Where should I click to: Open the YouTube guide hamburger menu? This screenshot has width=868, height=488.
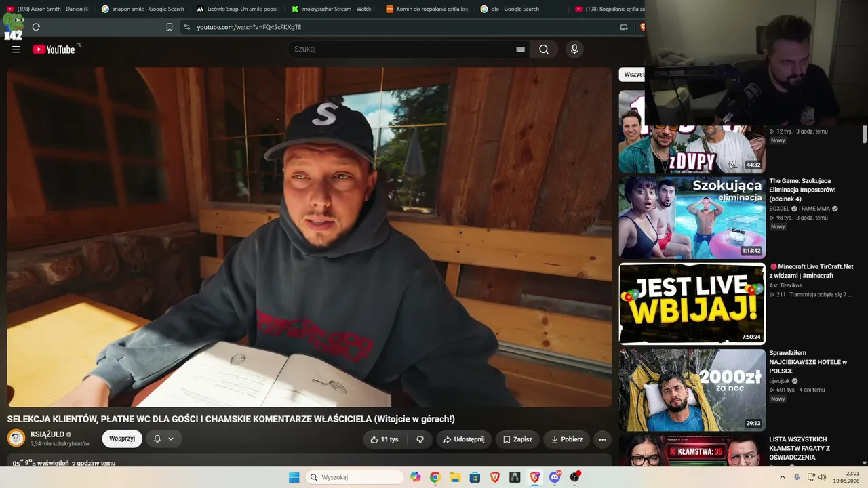point(16,49)
